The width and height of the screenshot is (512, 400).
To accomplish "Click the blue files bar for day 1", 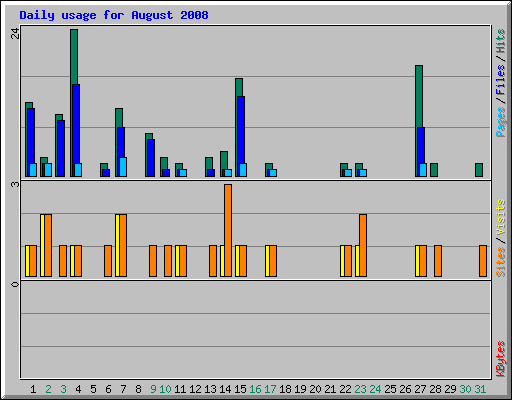I will tap(31, 136).
